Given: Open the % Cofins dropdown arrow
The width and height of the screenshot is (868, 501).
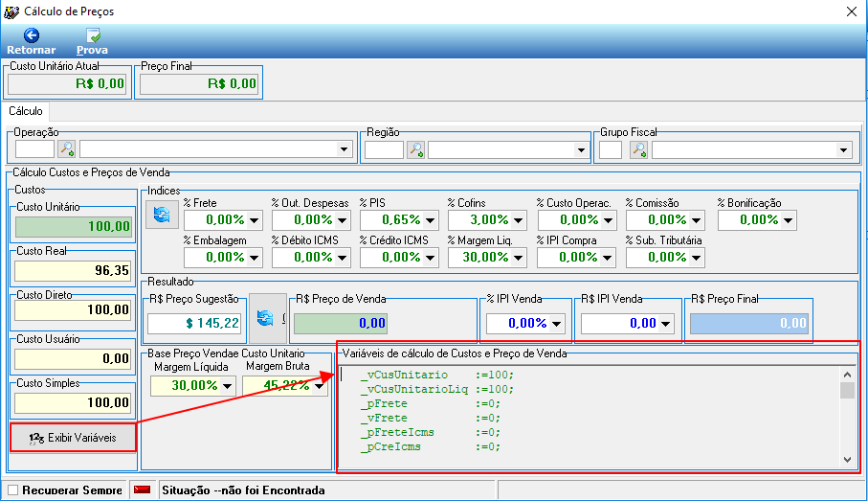Looking at the screenshot, I should [x=518, y=220].
